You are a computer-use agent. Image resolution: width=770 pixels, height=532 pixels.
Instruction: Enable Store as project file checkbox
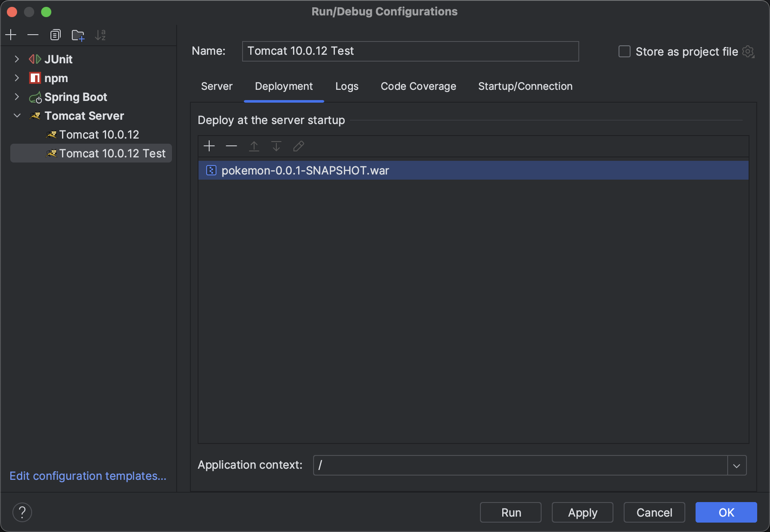coord(625,52)
